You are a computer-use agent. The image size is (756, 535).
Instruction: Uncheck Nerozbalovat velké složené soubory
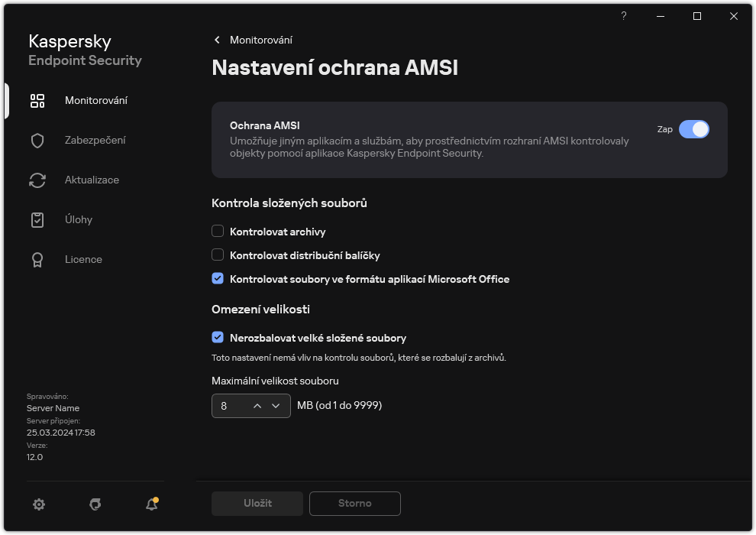point(218,338)
